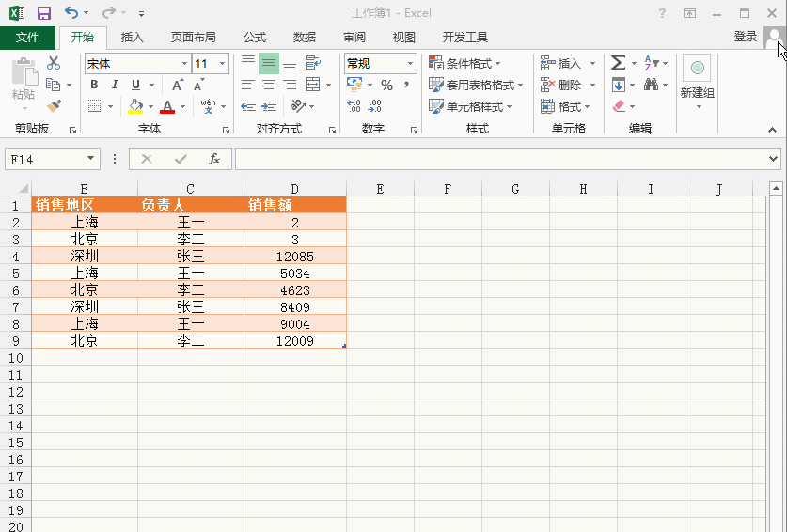Select cell D4 containing 12085
787x532 pixels.
tap(294, 256)
